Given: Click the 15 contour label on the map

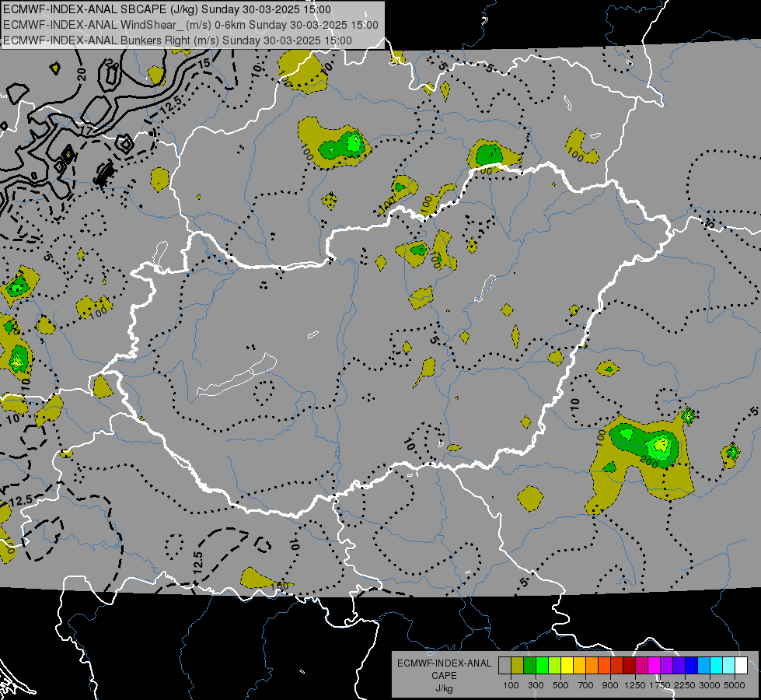Looking at the screenshot, I should pyautogui.click(x=204, y=63).
